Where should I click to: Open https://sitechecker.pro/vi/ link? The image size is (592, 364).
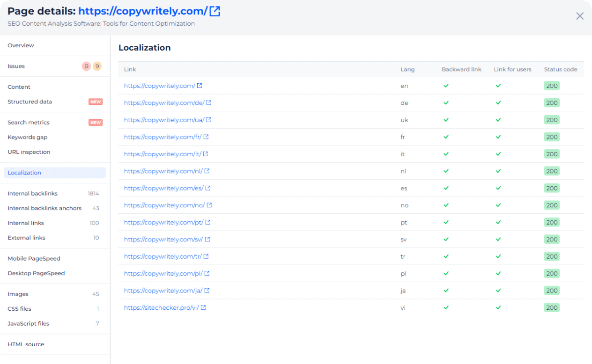162,308
